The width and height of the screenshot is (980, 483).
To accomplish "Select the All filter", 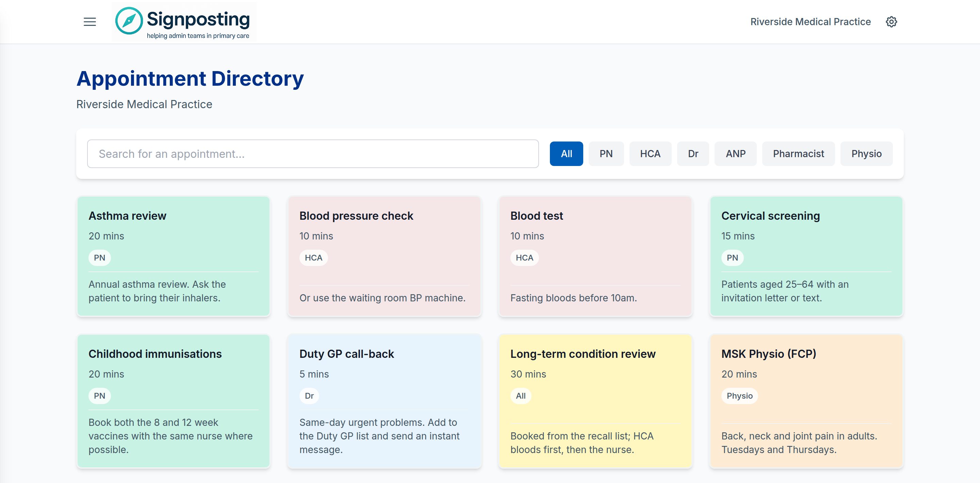I will [566, 154].
